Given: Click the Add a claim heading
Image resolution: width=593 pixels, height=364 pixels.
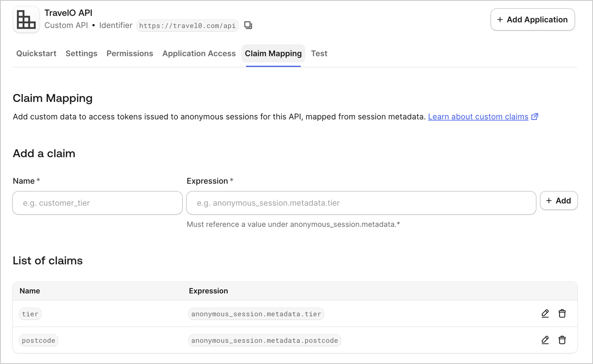Looking at the screenshot, I should click(44, 153).
